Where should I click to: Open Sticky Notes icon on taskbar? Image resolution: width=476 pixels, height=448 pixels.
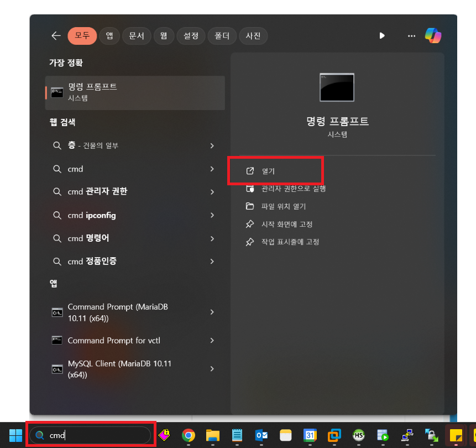[x=456, y=435]
